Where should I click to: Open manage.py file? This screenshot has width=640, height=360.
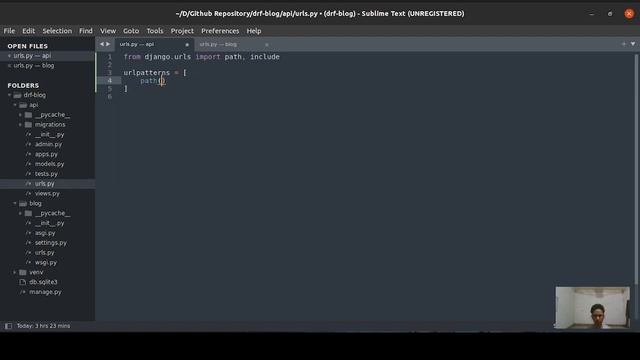pos(45,292)
